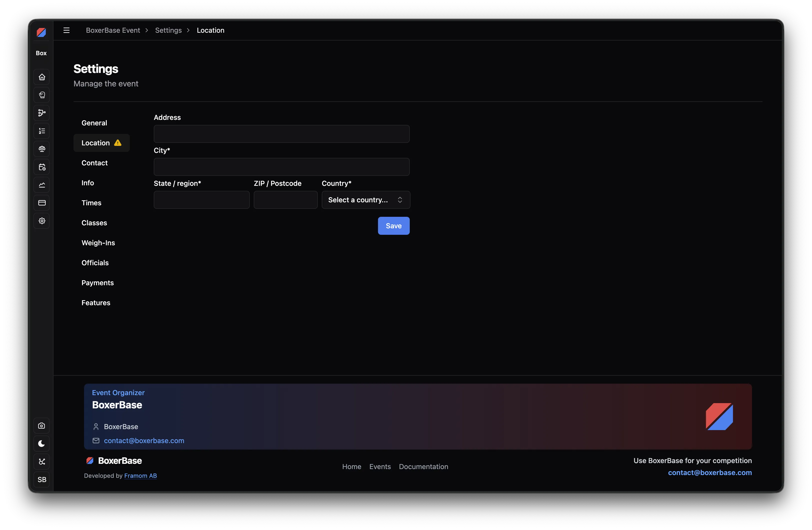
Task: Click the Box event name in sidebar
Action: click(x=41, y=53)
